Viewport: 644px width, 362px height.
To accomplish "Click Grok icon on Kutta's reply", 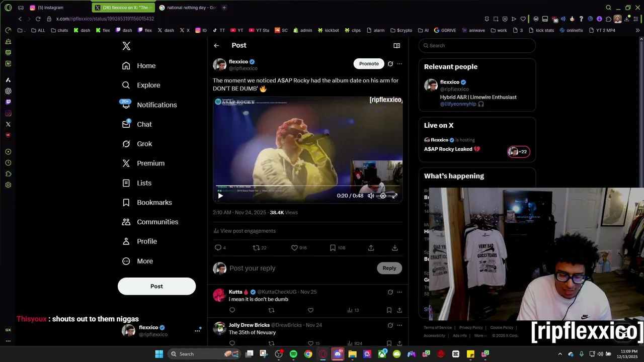I will pos(390,292).
